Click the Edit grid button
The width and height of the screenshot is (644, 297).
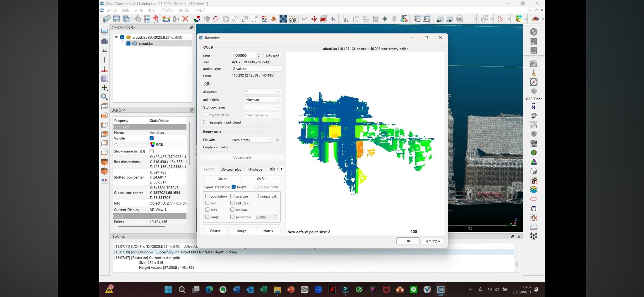272,55
